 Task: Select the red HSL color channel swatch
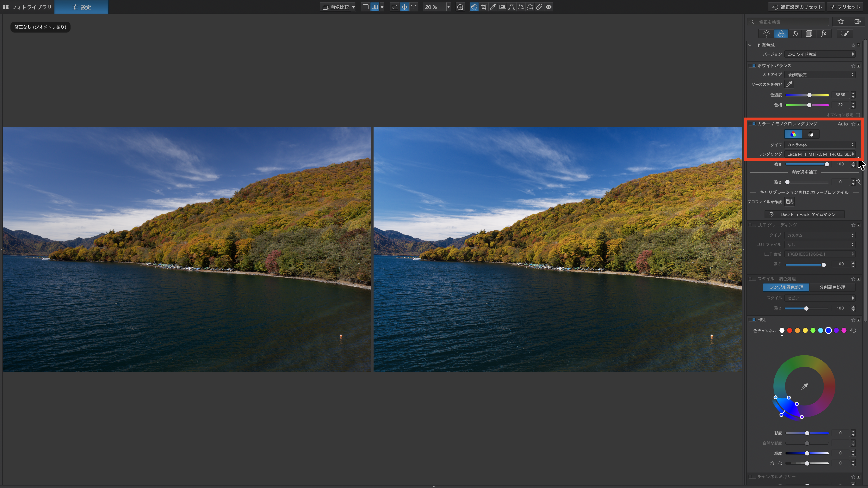[x=790, y=330]
